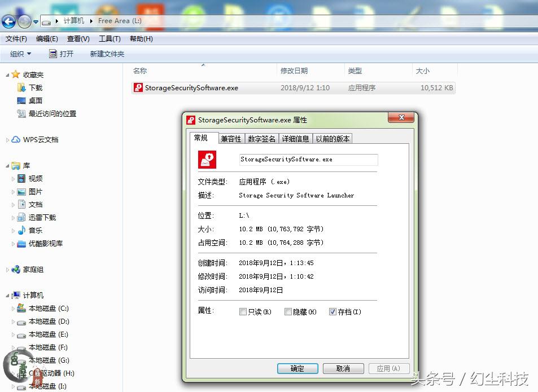Enable the 只读 (Read-only) checkbox
The height and width of the screenshot is (392, 538).
tap(243, 311)
